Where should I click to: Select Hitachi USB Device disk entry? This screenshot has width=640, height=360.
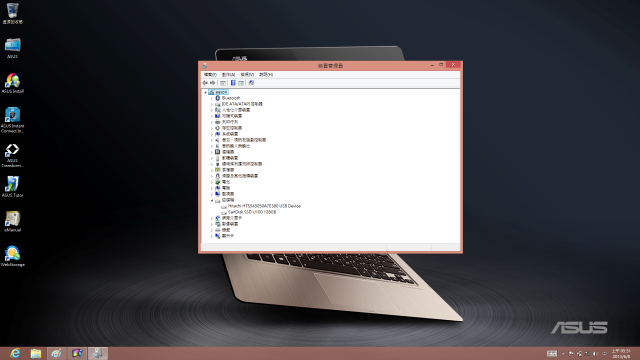tap(264, 206)
